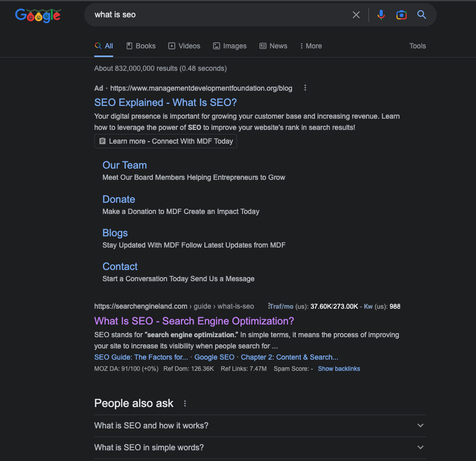Clear the query with the X icon

tap(356, 15)
